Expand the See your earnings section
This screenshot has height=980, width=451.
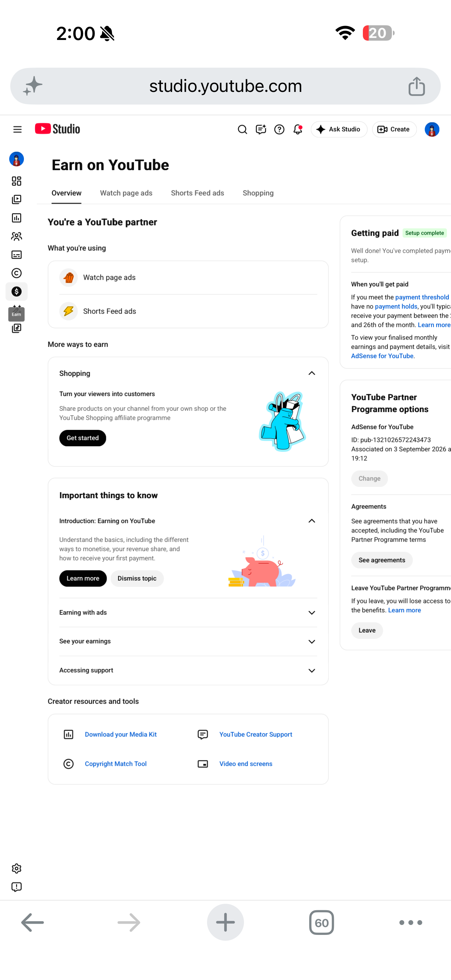pyautogui.click(x=188, y=641)
